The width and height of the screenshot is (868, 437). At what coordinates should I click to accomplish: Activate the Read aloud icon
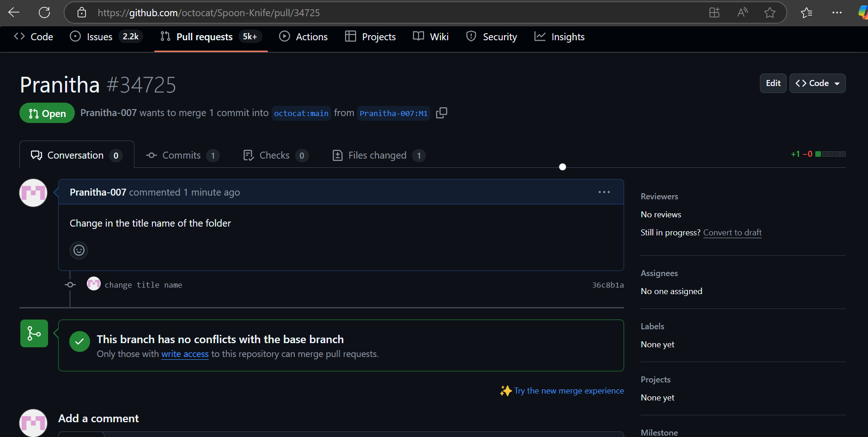click(742, 12)
